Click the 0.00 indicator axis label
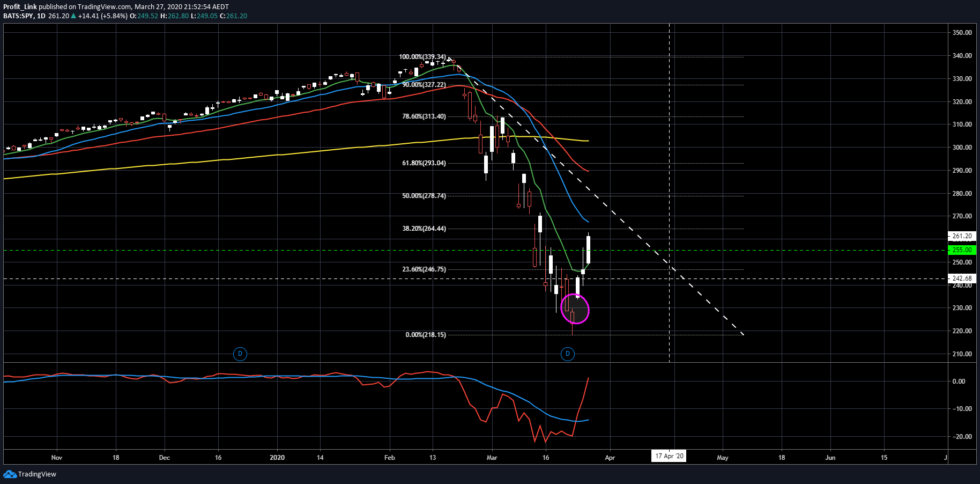 (959, 382)
